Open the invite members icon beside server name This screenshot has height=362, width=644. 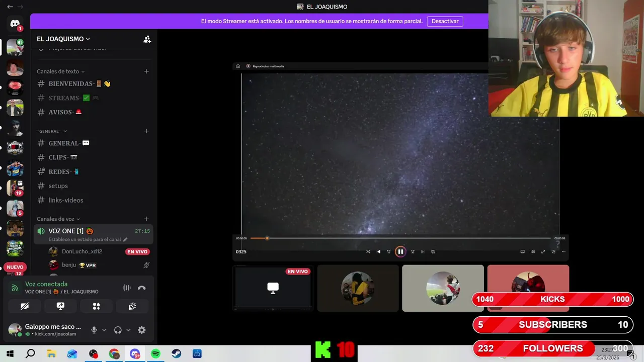pos(147,39)
